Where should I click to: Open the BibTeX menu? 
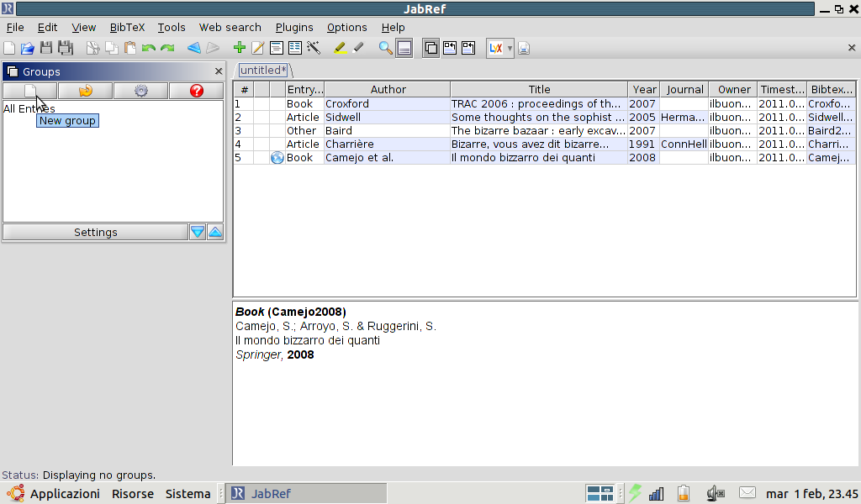pyautogui.click(x=127, y=28)
